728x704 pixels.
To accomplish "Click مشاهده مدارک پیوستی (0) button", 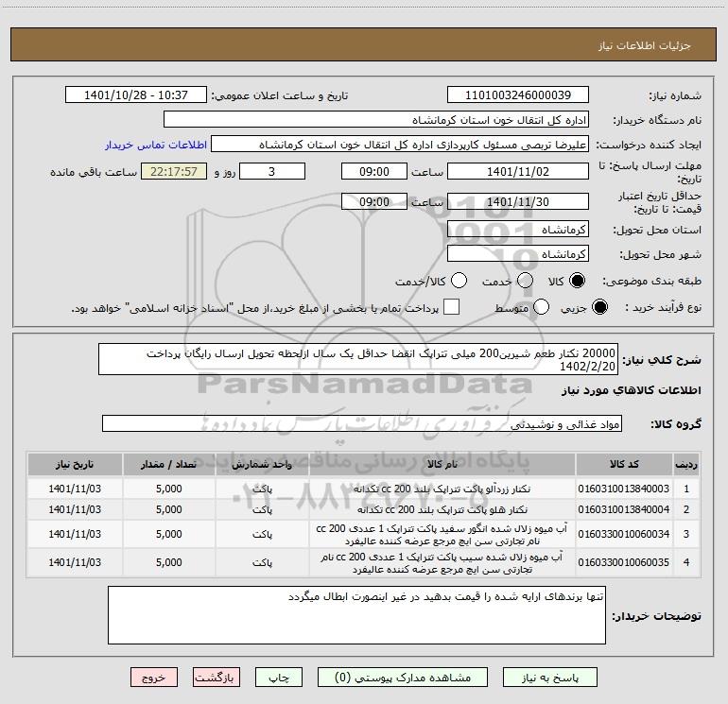I will 403,678.
